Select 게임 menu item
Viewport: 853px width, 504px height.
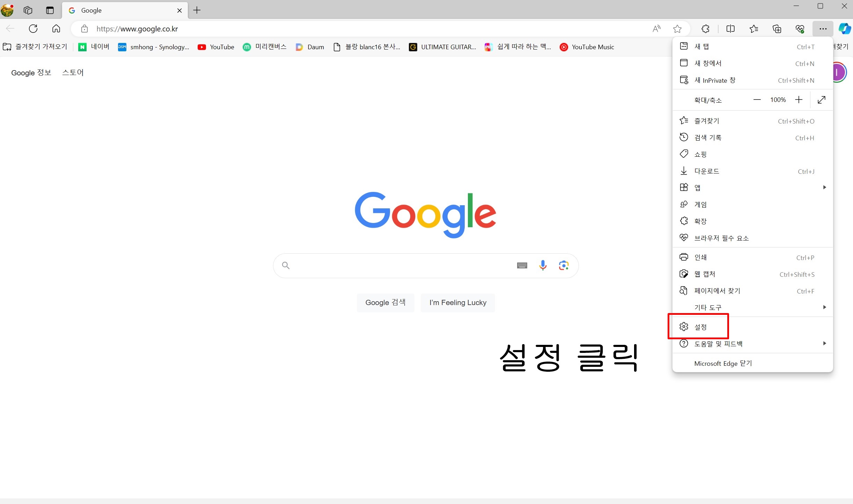pos(752,205)
